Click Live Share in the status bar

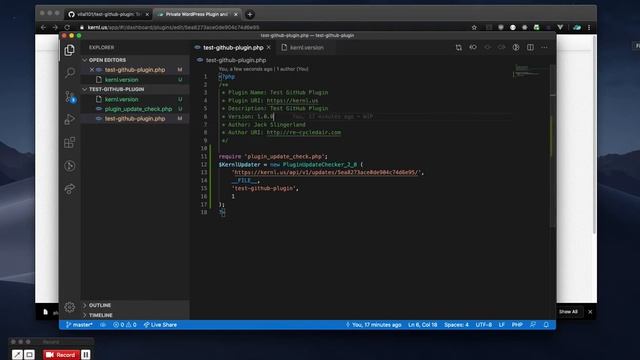coord(160,325)
